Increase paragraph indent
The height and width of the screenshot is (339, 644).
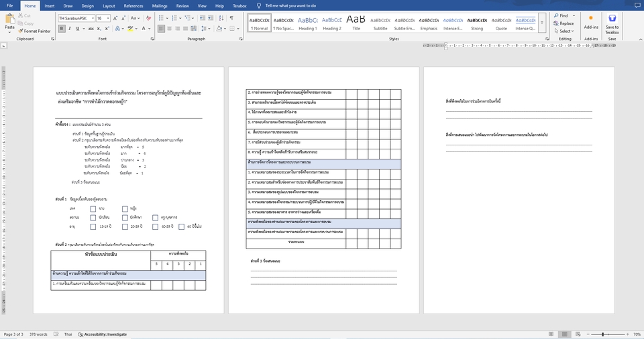click(x=210, y=18)
